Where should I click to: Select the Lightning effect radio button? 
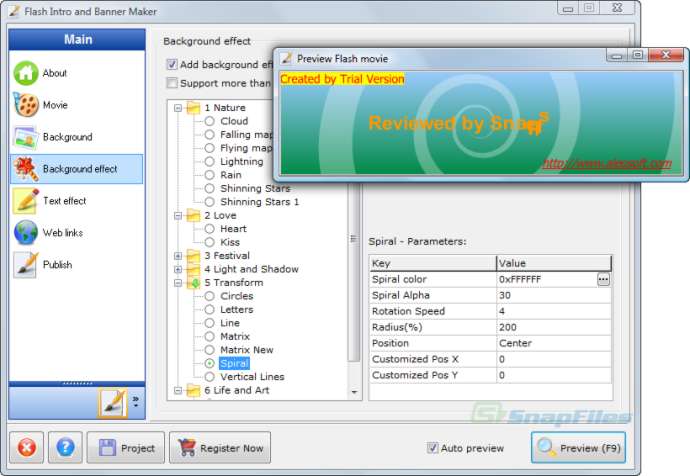click(x=209, y=161)
